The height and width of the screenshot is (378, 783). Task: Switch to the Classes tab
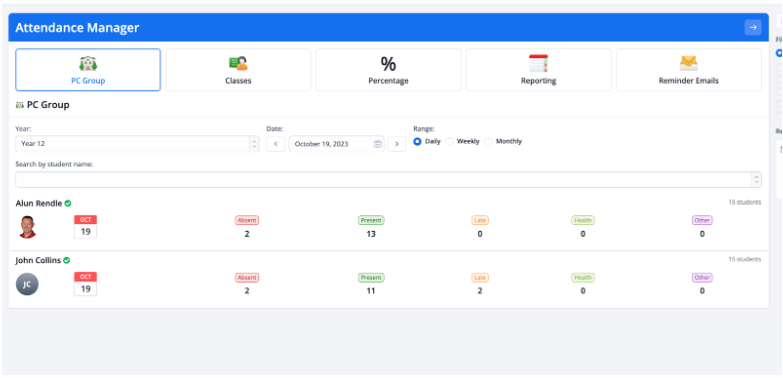tap(238, 70)
